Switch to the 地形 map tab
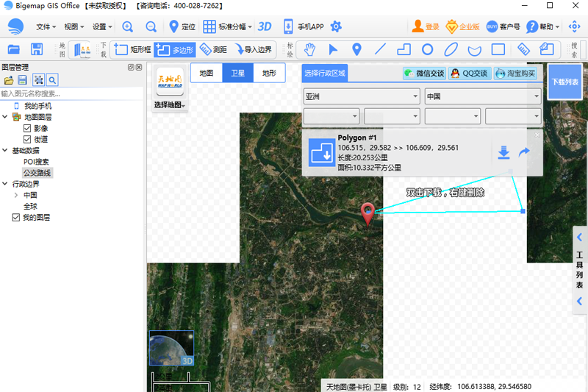Image resolution: width=588 pixels, height=392 pixels. click(x=269, y=73)
